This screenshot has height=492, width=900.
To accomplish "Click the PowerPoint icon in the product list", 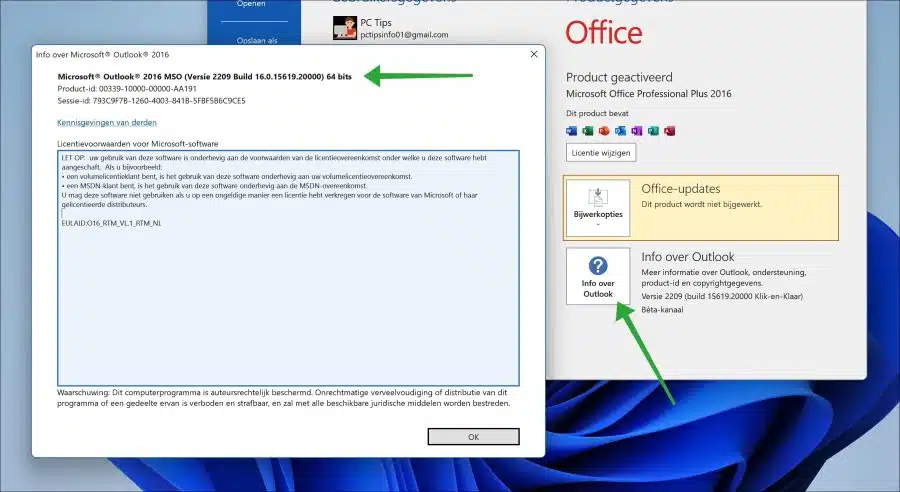I will click(x=604, y=131).
